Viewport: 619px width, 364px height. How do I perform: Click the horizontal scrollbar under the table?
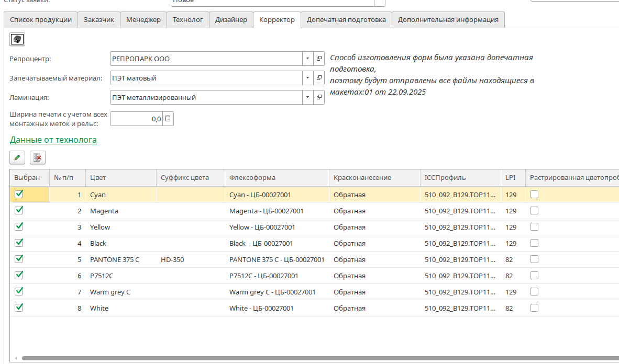click(x=314, y=359)
